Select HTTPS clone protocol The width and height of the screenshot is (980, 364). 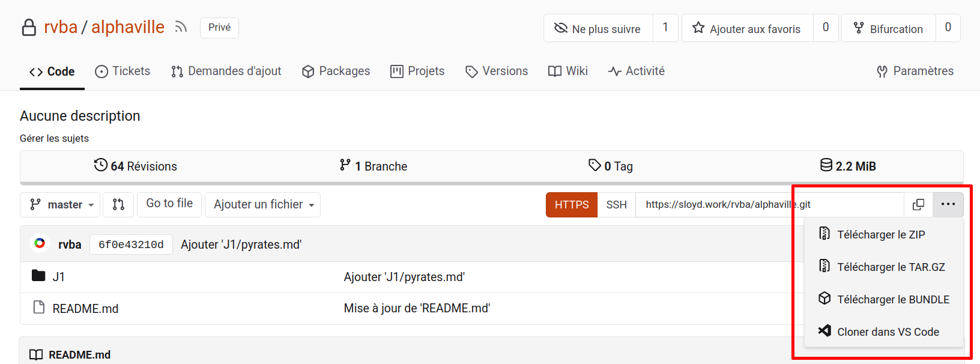(x=571, y=205)
